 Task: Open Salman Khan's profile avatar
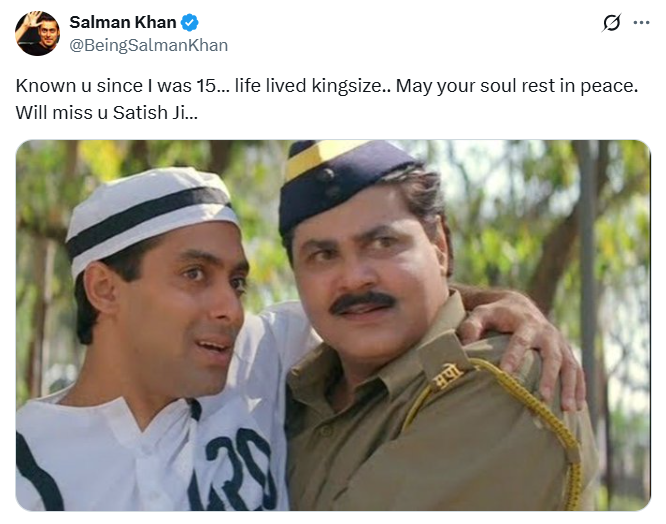tap(37, 33)
